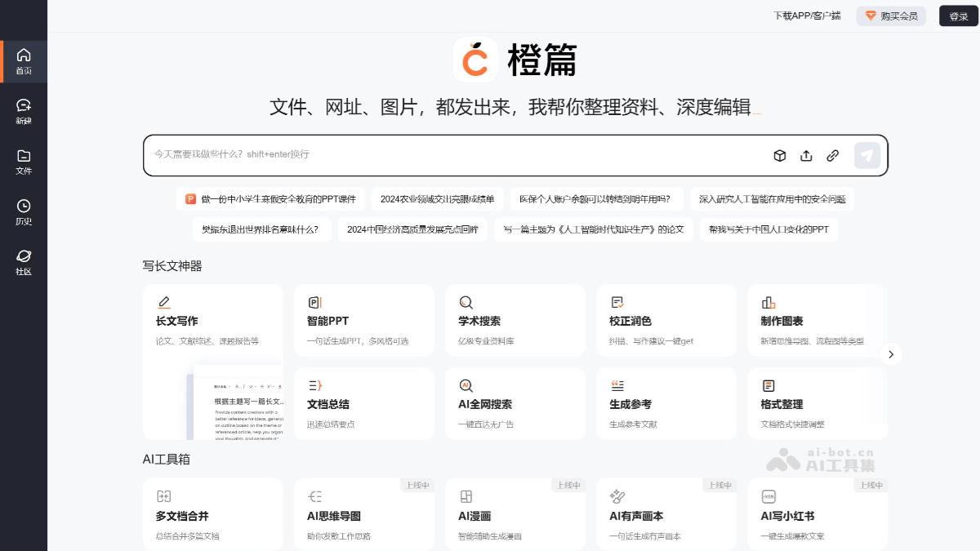Click the 智能PPT card title
Image resolution: width=980 pixels, height=551 pixels.
click(x=327, y=322)
